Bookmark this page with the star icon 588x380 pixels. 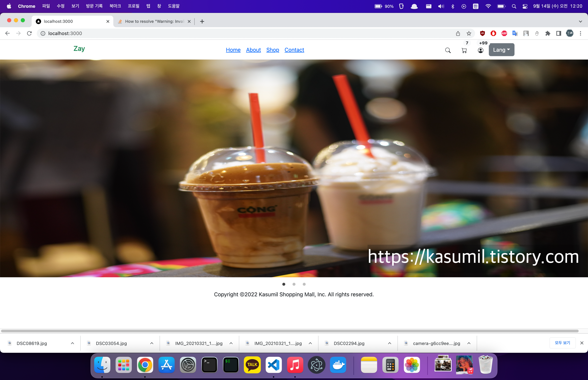tap(469, 33)
